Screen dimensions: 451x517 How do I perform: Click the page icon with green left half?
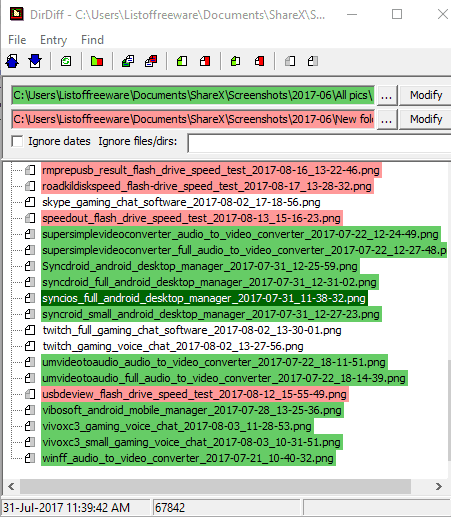click(x=182, y=61)
